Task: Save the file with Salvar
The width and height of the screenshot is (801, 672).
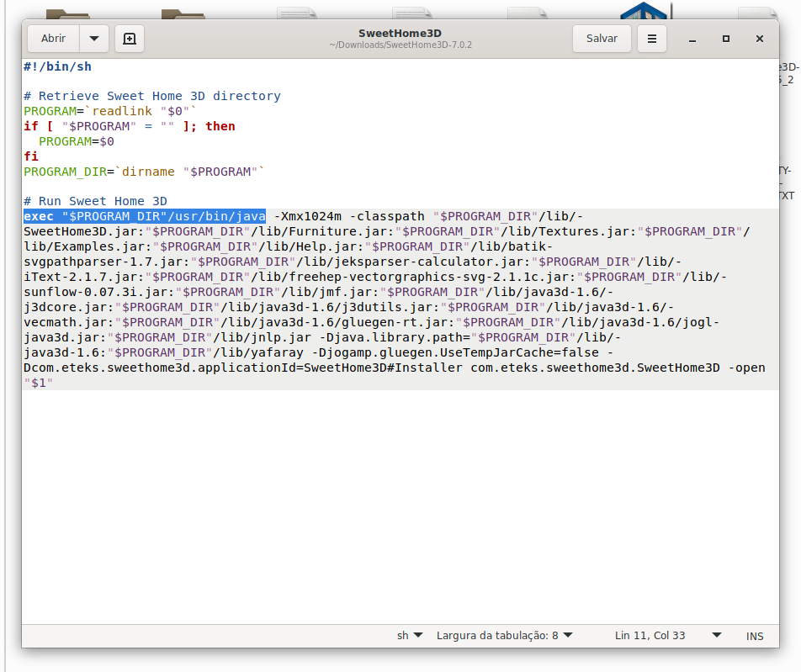Action: click(602, 39)
